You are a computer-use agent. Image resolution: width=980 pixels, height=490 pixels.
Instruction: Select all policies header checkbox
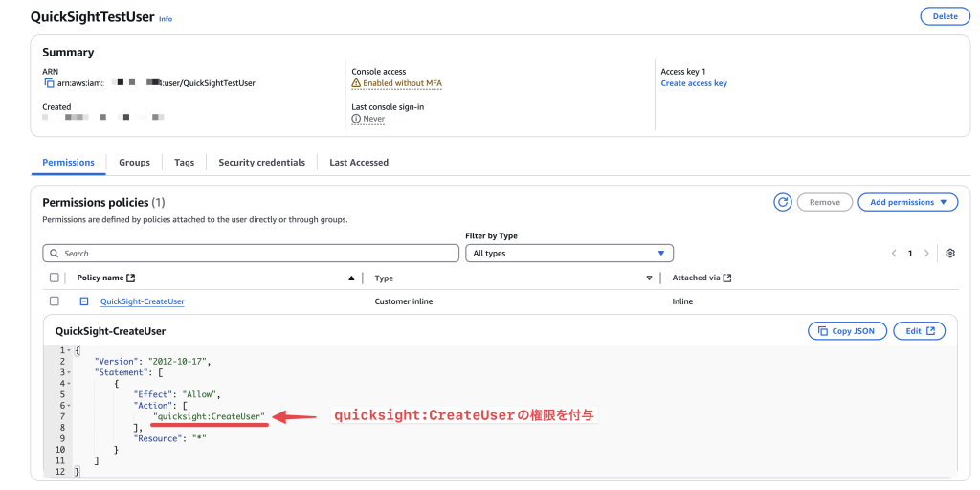pyautogui.click(x=55, y=278)
